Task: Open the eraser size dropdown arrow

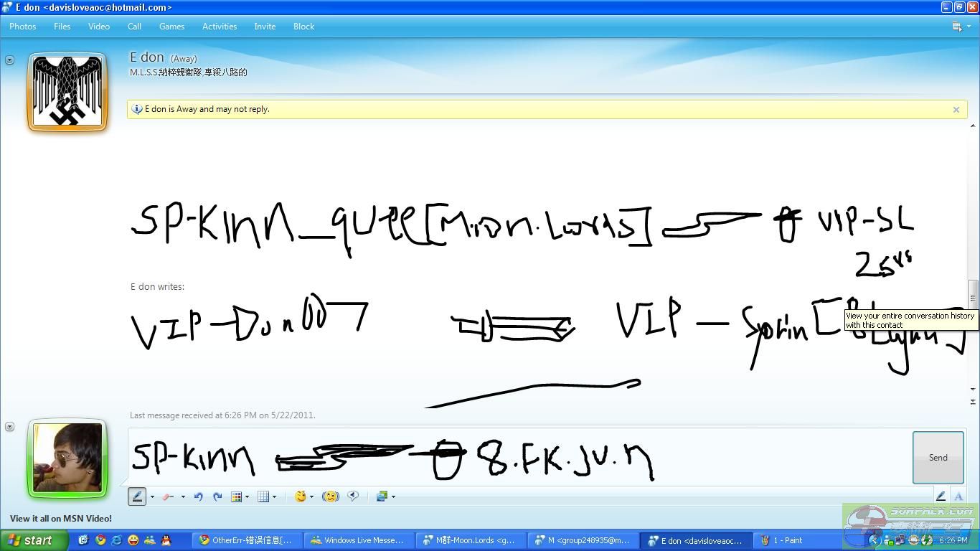Action: (x=183, y=496)
